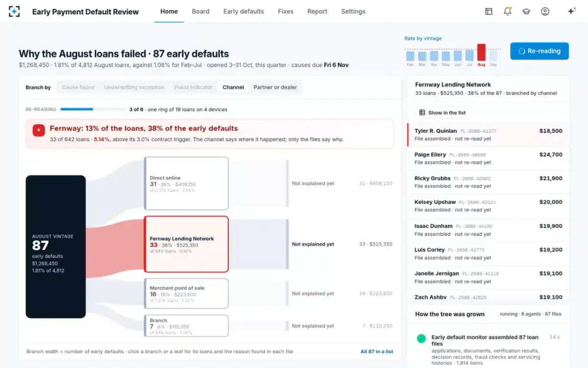Click the re-reading progress bar
This screenshot has height=368, width=588.
pos(93,109)
